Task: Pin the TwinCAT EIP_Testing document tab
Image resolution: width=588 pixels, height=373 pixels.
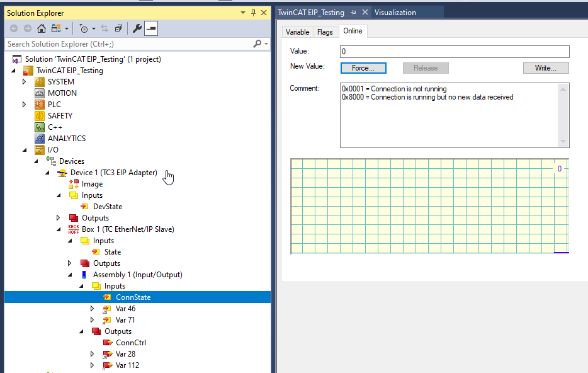Action: tap(353, 13)
